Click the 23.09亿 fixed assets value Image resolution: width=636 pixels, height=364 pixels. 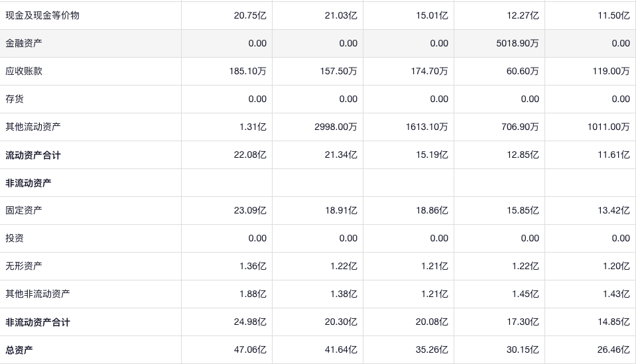(253, 210)
